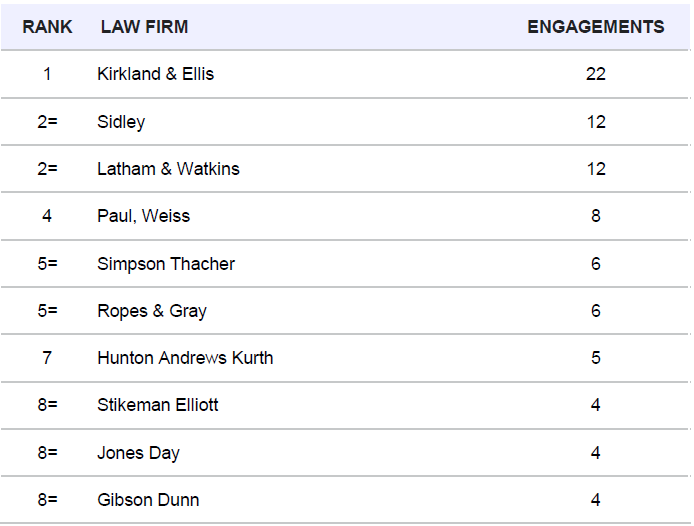
Task: Click Hunton Andrews Kurth engagements value 5
Action: 596,358
